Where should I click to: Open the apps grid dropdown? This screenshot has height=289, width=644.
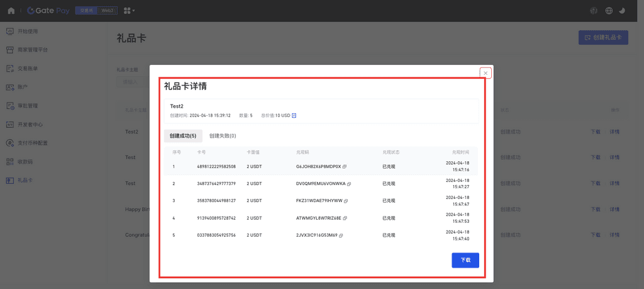coord(129,11)
